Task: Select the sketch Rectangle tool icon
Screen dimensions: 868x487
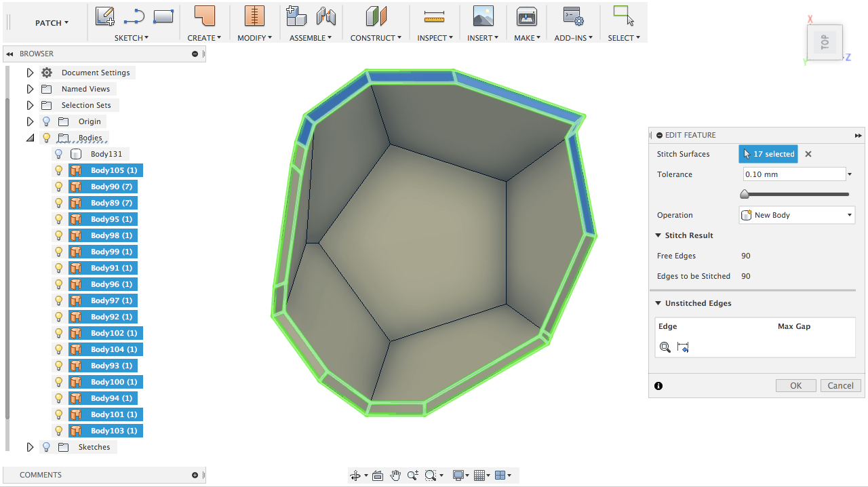Action: coord(163,16)
